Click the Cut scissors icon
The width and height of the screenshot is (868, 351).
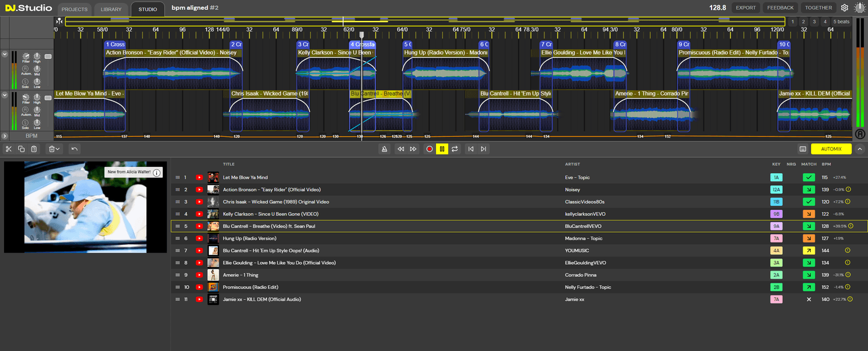point(9,149)
